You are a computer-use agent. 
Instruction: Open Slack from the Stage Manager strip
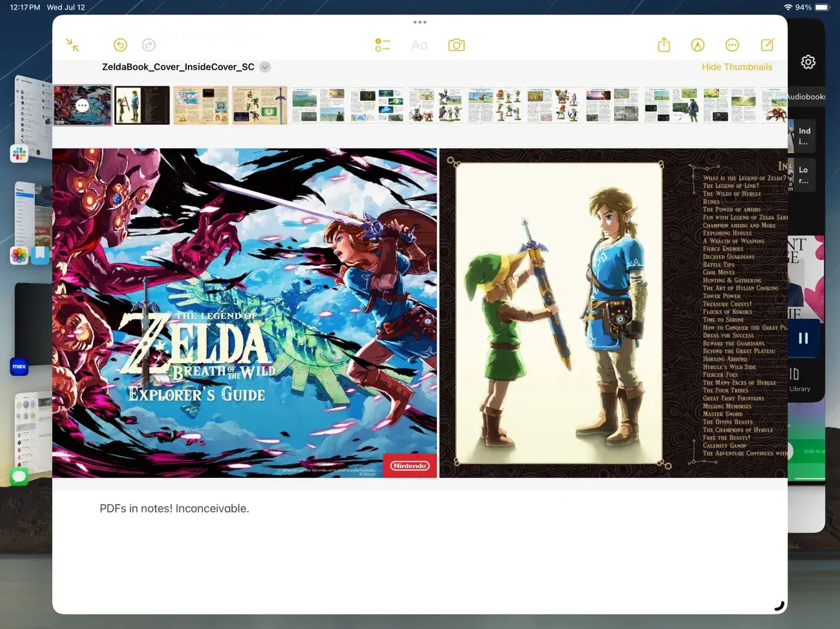tap(19, 154)
